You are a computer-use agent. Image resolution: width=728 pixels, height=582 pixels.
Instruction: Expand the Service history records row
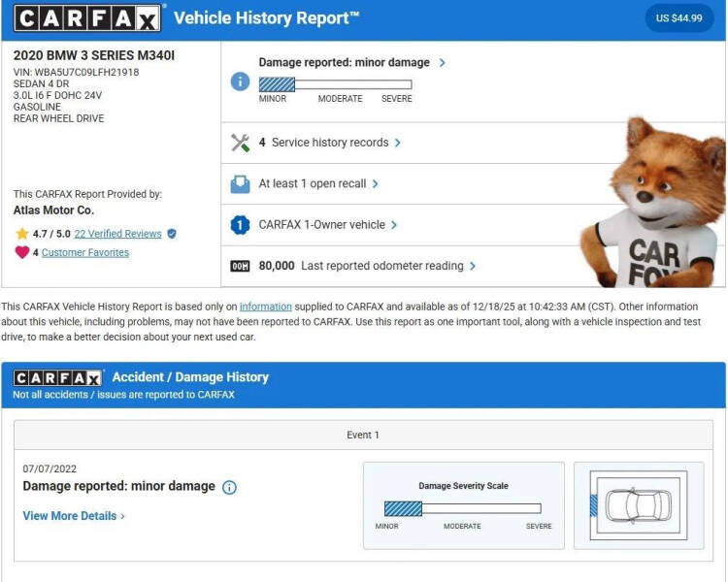coord(398,143)
